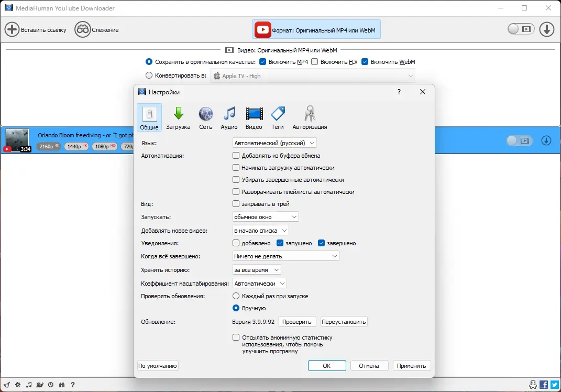Open the Видео settings tab
561x392 pixels.
254,117
